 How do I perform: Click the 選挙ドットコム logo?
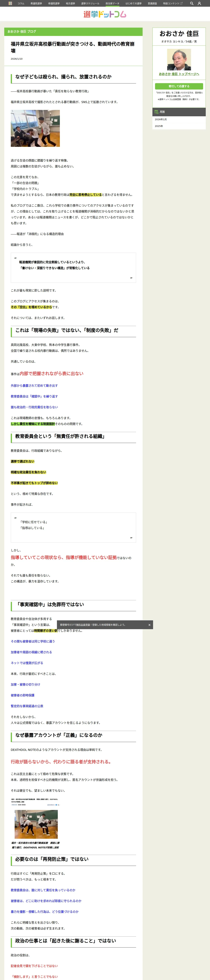click(x=105, y=14)
